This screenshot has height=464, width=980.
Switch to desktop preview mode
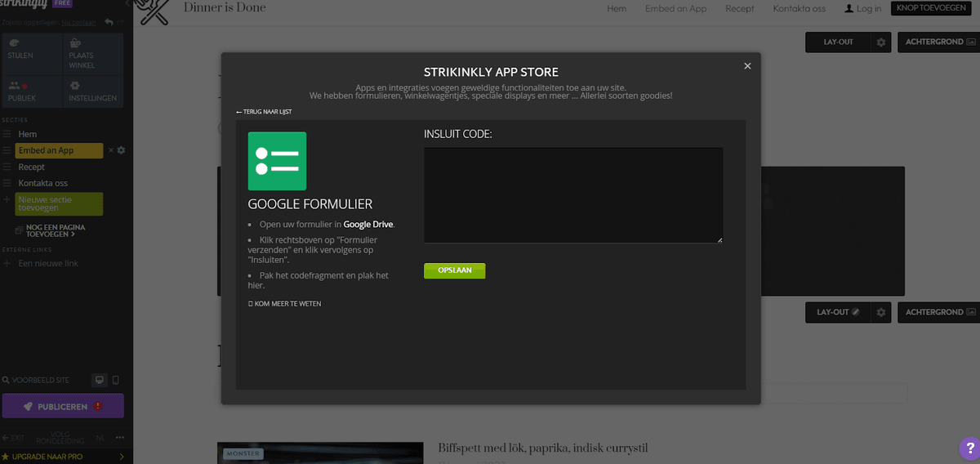pos(99,381)
